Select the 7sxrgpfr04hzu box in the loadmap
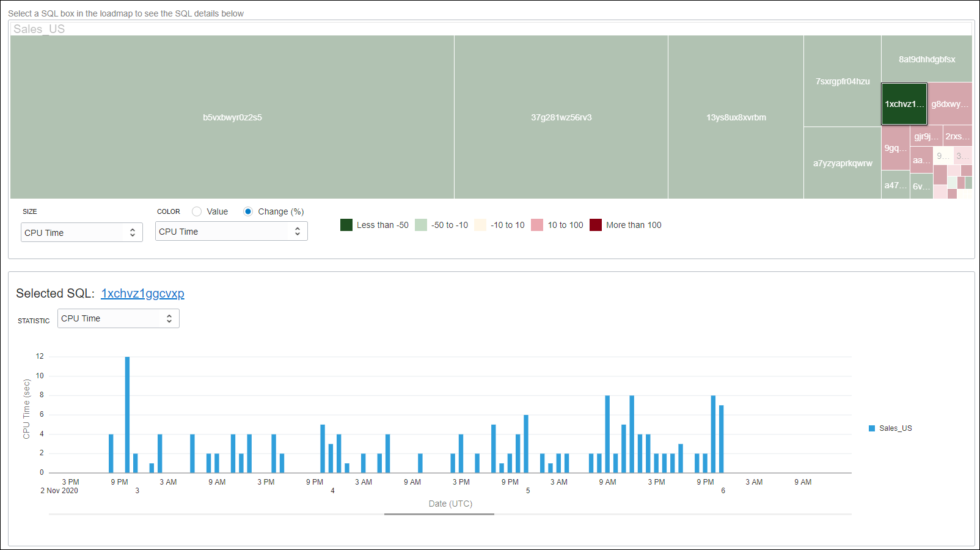Screen dimensions: 980x550 pos(842,81)
